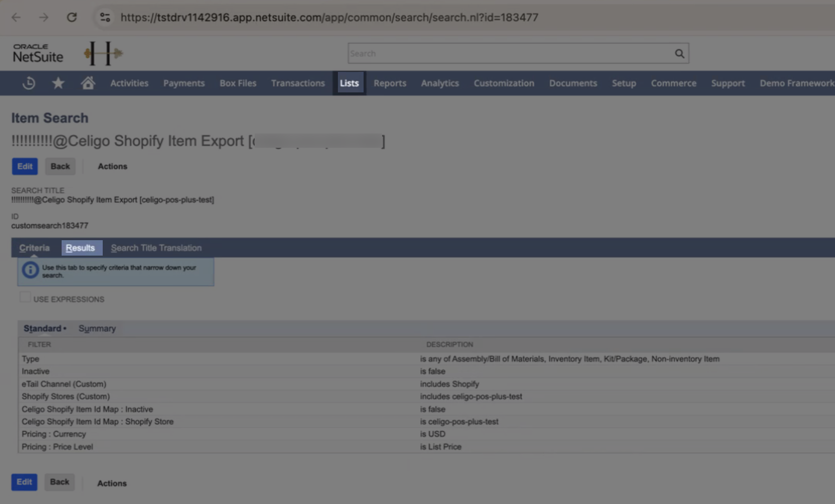Viewport: 835px width, 504px height.
Task: Click the info icon in the criteria hint
Action: (30, 270)
